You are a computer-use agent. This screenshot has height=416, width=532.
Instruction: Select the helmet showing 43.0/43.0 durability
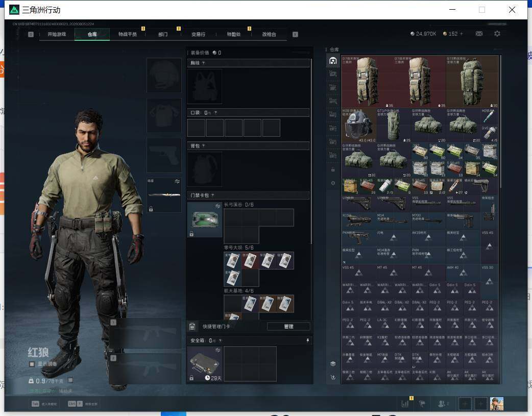click(x=358, y=125)
